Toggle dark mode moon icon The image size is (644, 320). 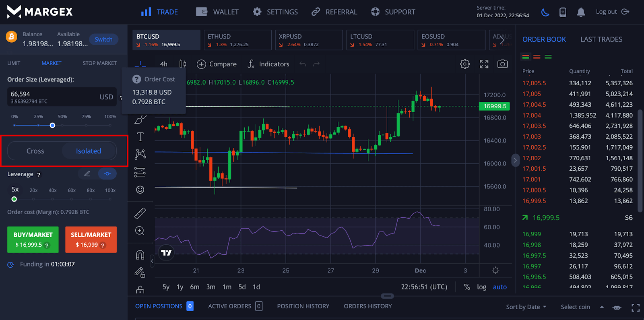(545, 12)
